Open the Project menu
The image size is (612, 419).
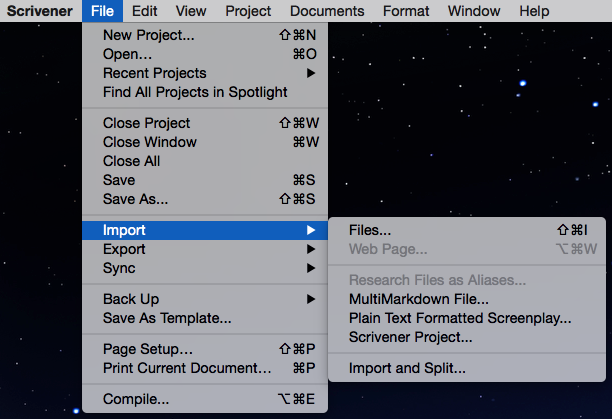point(248,11)
